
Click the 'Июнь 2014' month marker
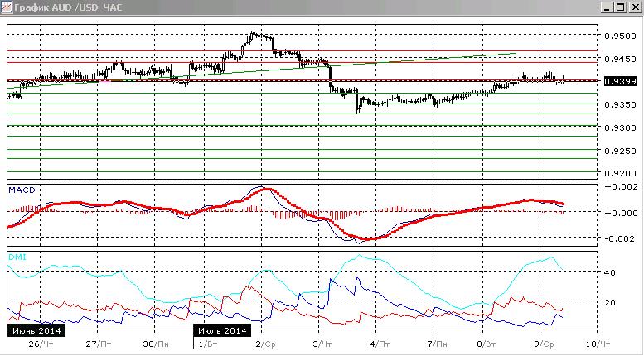(36, 330)
